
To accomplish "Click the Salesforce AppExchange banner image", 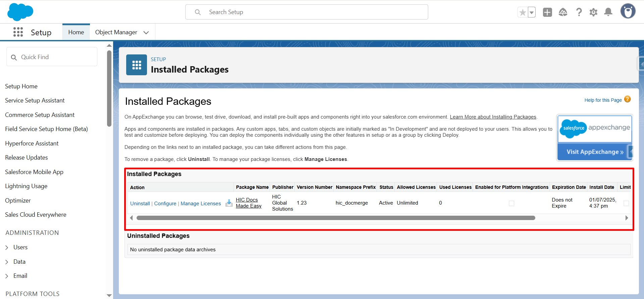I will pos(595,129).
